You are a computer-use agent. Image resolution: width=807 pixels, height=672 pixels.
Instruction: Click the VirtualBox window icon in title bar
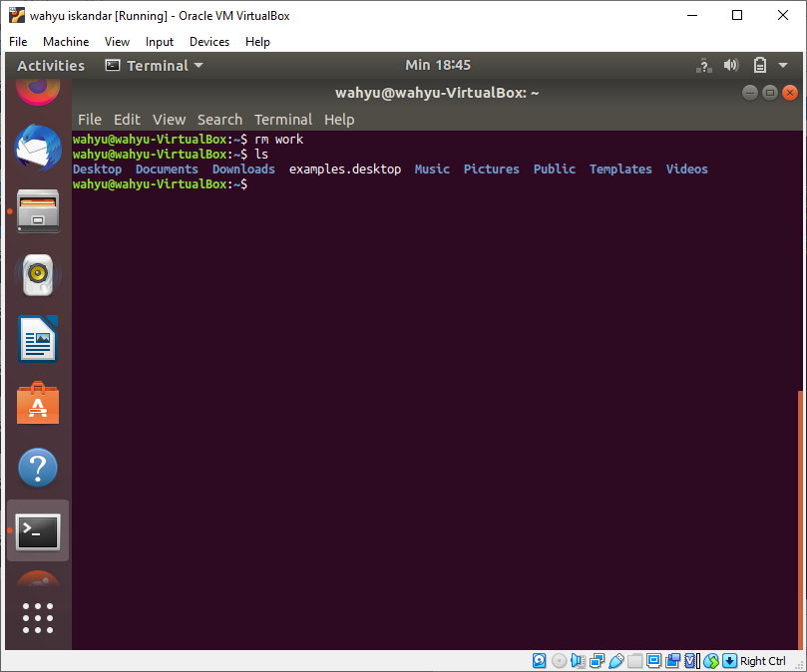(x=17, y=15)
